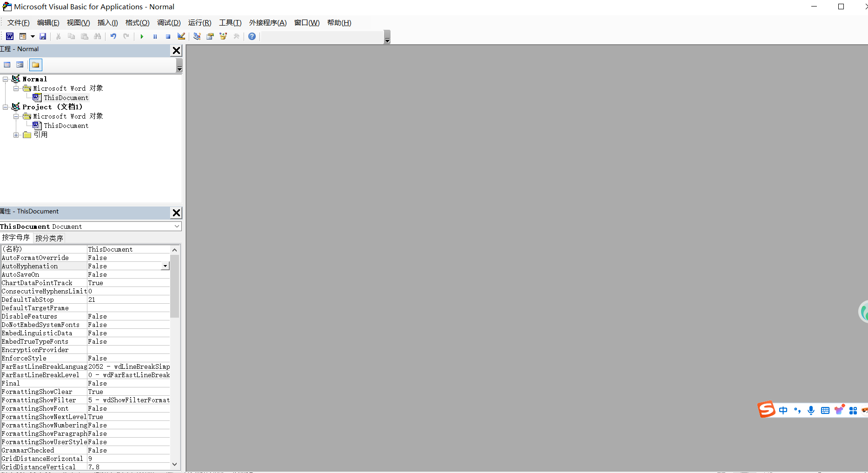Run the macro with green play icon
The height and width of the screenshot is (473, 868).
142,36
